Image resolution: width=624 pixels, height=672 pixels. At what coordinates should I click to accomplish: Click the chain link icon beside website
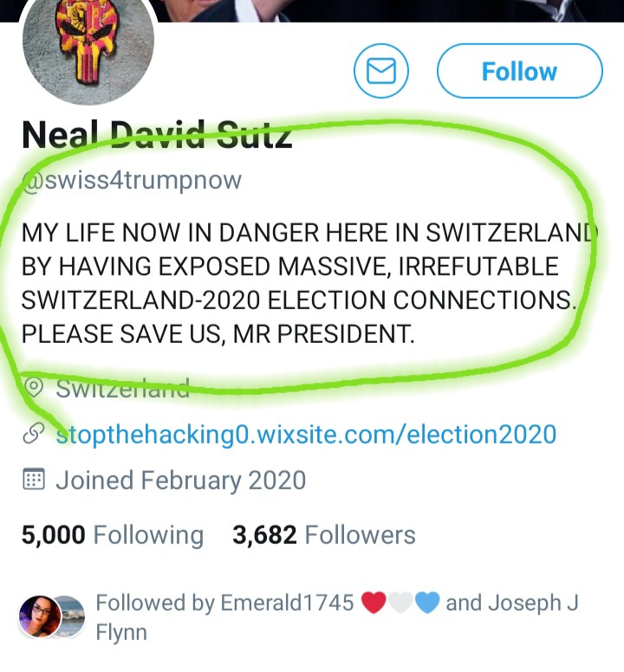click(33, 434)
